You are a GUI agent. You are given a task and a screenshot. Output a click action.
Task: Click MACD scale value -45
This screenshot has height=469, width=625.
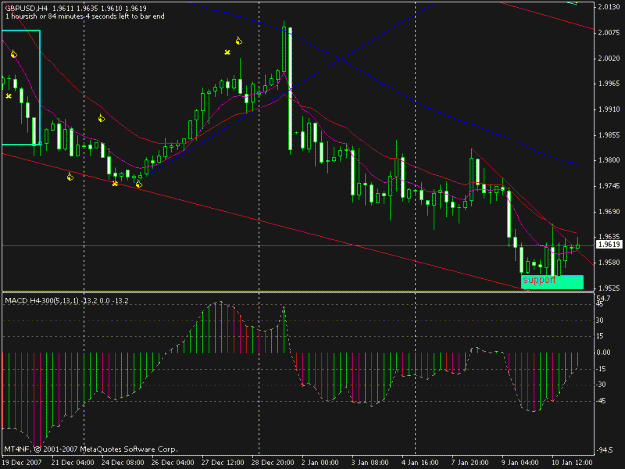click(x=601, y=401)
